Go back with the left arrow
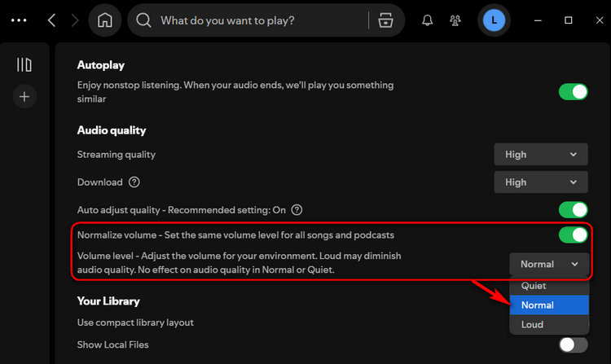The width and height of the screenshot is (611, 364). [51, 20]
